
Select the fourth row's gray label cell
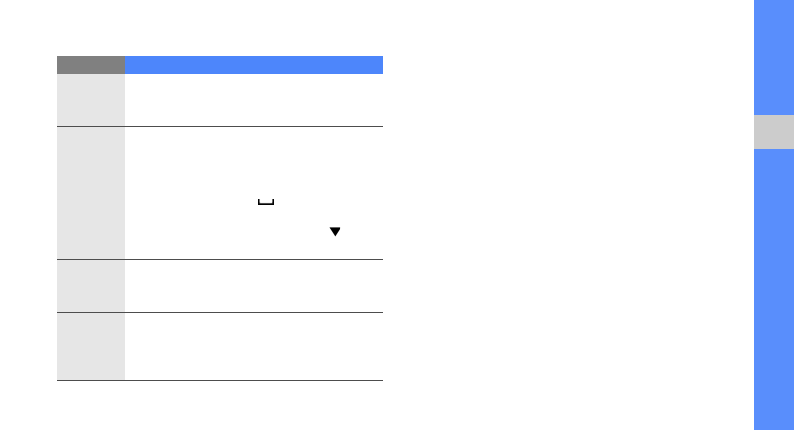pos(91,346)
